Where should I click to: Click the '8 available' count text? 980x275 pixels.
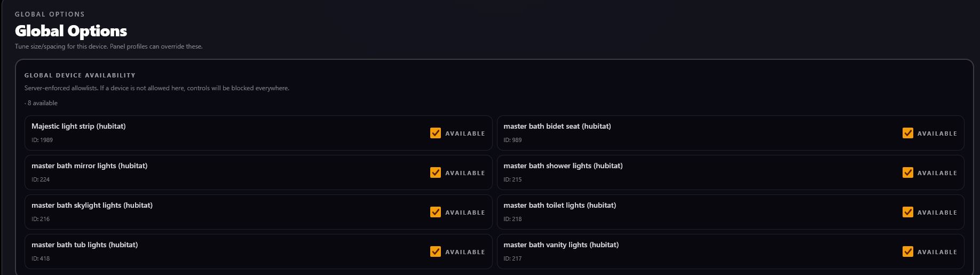42,103
